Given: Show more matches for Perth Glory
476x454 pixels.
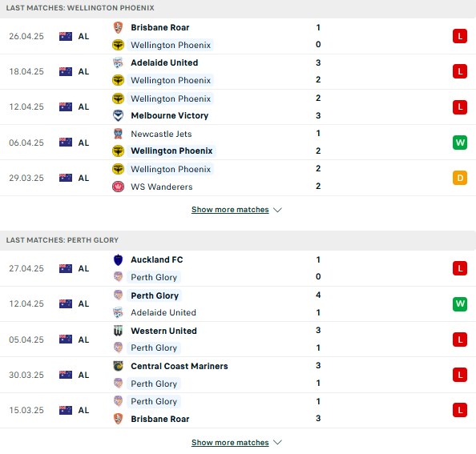Looking at the screenshot, I should [x=230, y=443].
